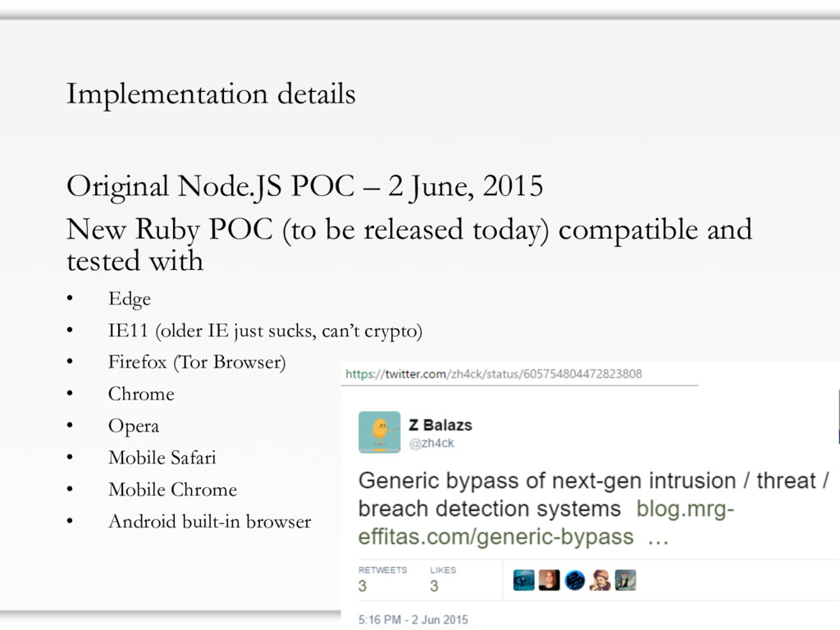
Task: Open the blog.mrg-effitas.com generic-bypass link
Action: pos(546,523)
